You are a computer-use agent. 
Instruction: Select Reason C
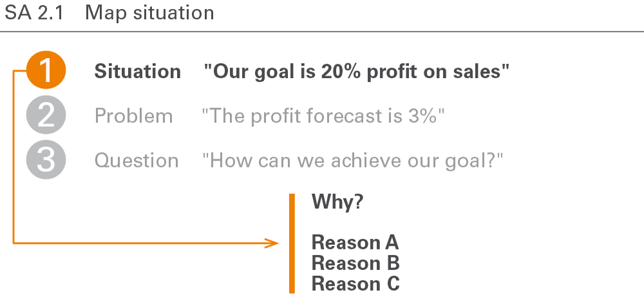click(x=355, y=284)
